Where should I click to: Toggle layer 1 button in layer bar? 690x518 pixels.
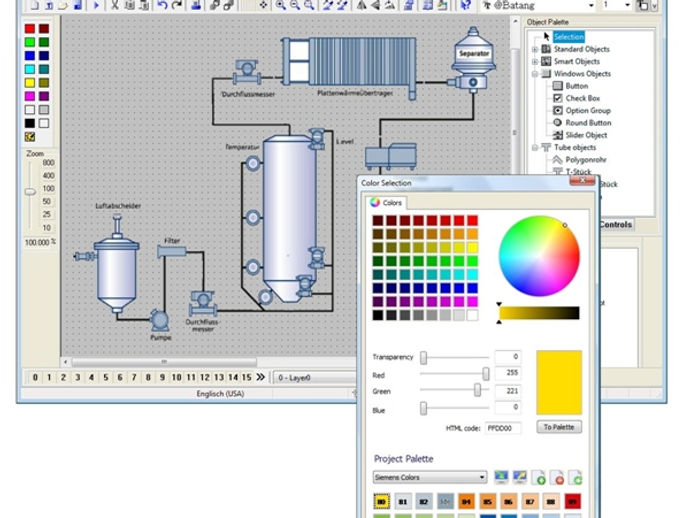49,377
